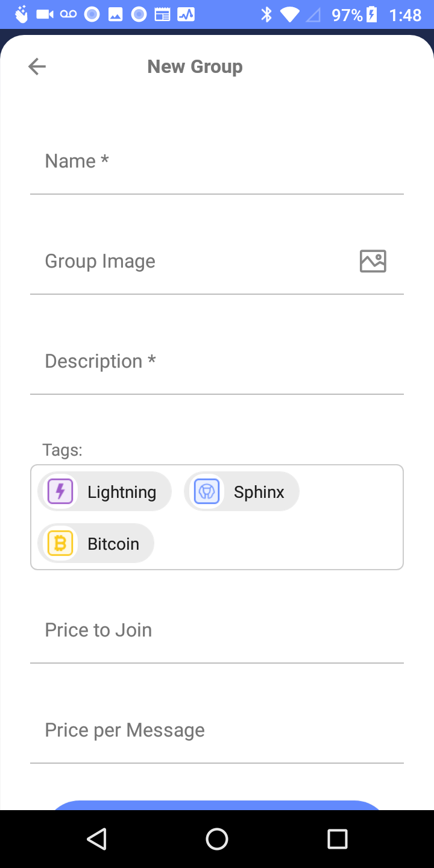Tap the Group Image picture icon
The height and width of the screenshot is (868, 434).
(x=373, y=261)
